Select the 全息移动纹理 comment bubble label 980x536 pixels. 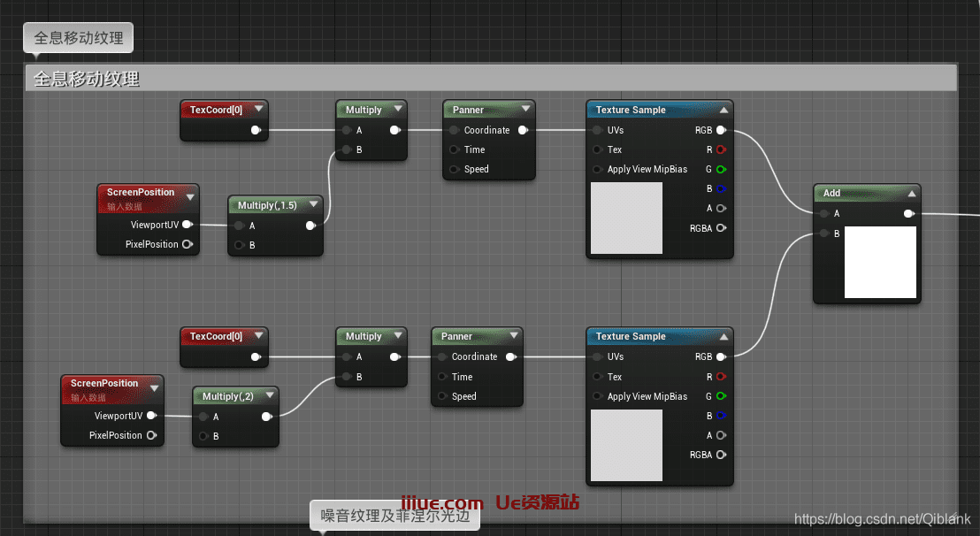click(x=79, y=38)
